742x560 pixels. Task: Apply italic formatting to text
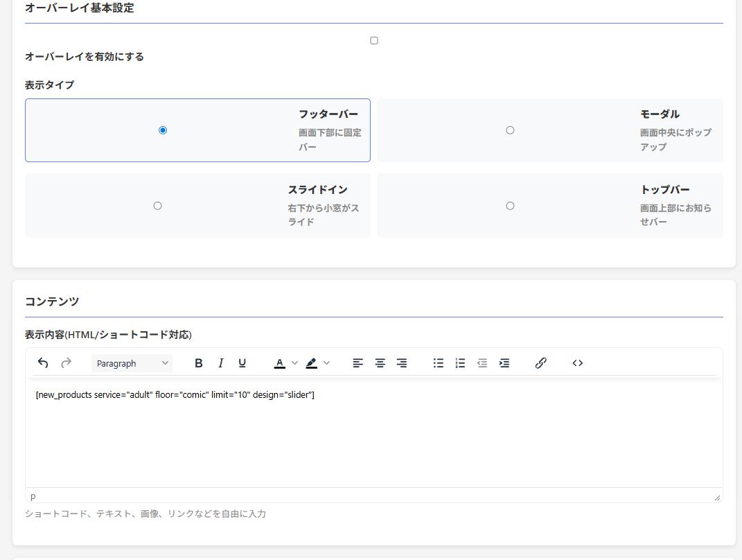click(220, 363)
